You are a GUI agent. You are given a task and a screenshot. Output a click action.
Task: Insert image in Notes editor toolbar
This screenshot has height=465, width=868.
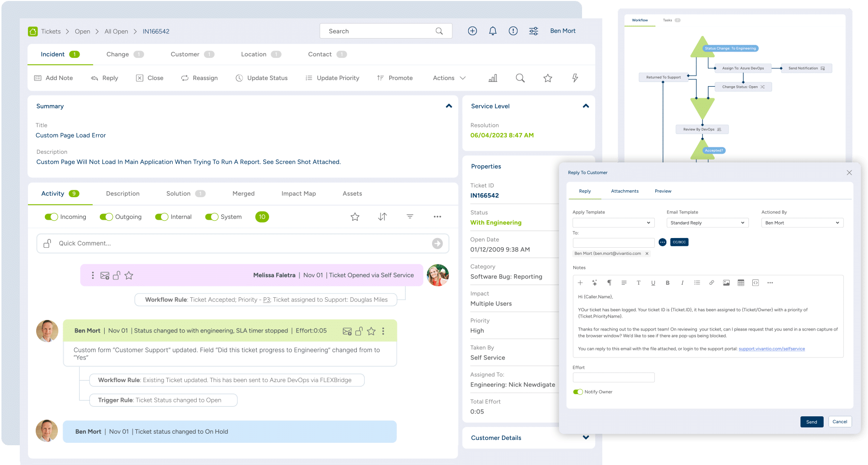(726, 283)
